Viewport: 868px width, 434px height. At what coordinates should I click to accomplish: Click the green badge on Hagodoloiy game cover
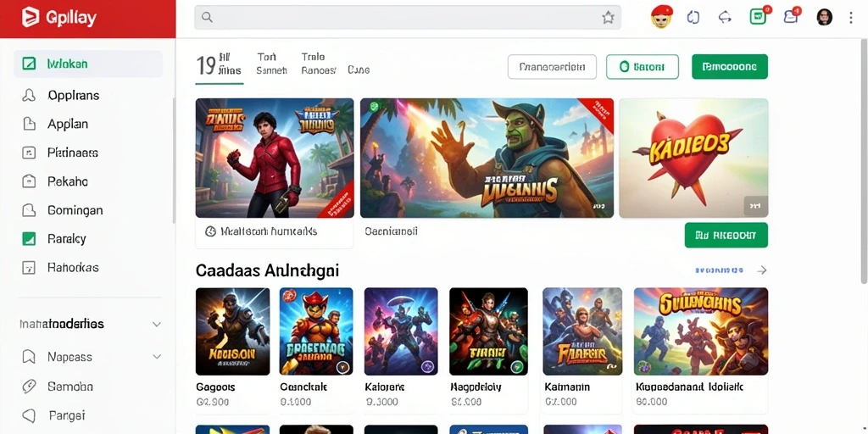click(x=516, y=366)
